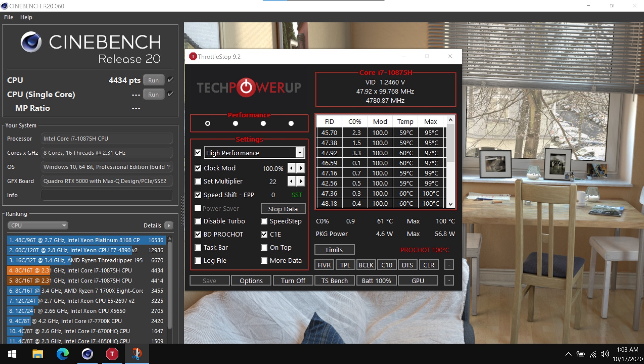Select the fourth Performance profile radio
644x364 pixels.
pos(291,123)
